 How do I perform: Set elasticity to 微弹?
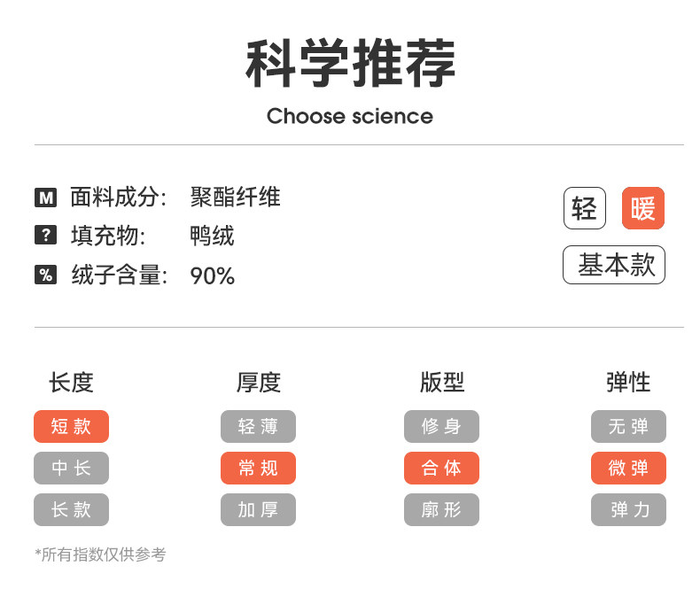628,468
